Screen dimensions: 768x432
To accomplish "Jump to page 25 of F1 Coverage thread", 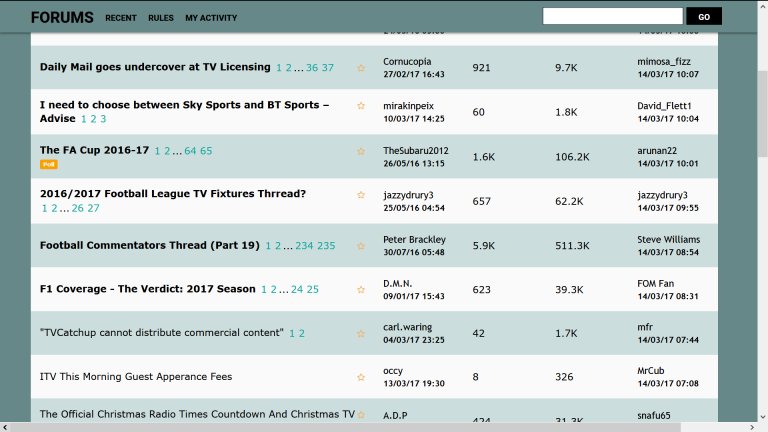I will click(312, 289).
